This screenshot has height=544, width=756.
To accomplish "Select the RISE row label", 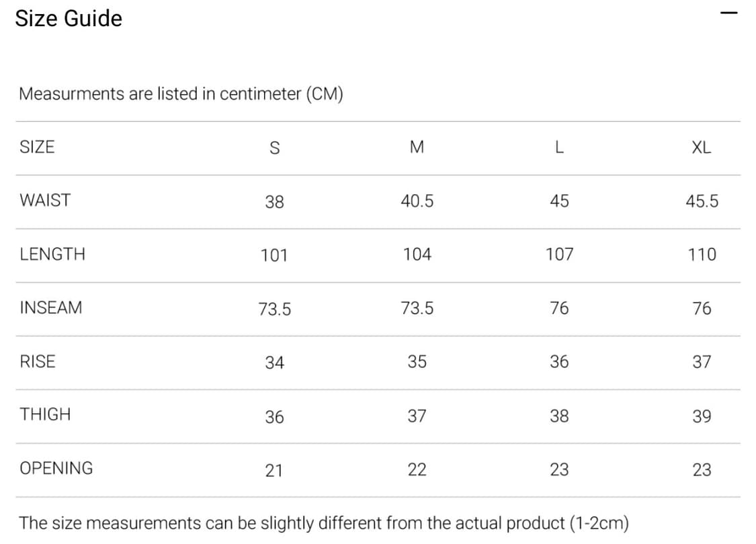I will pyautogui.click(x=38, y=361).
